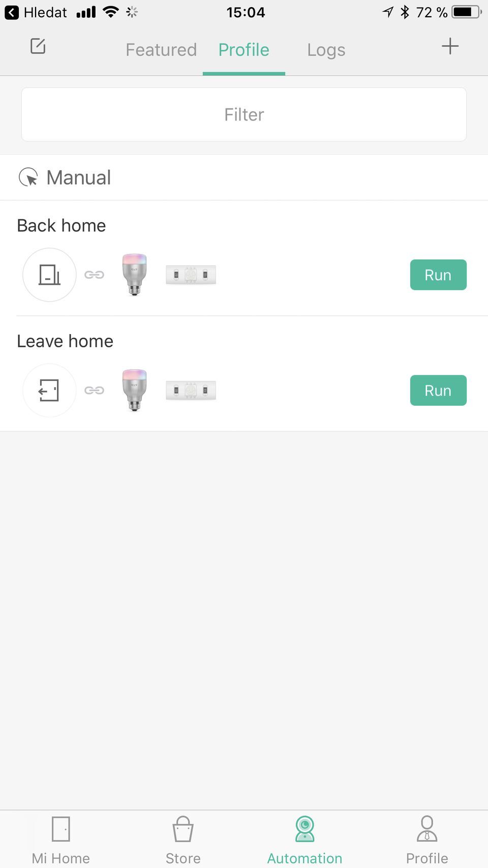
Task: Tap the light strip controller in Back home
Action: click(x=191, y=275)
